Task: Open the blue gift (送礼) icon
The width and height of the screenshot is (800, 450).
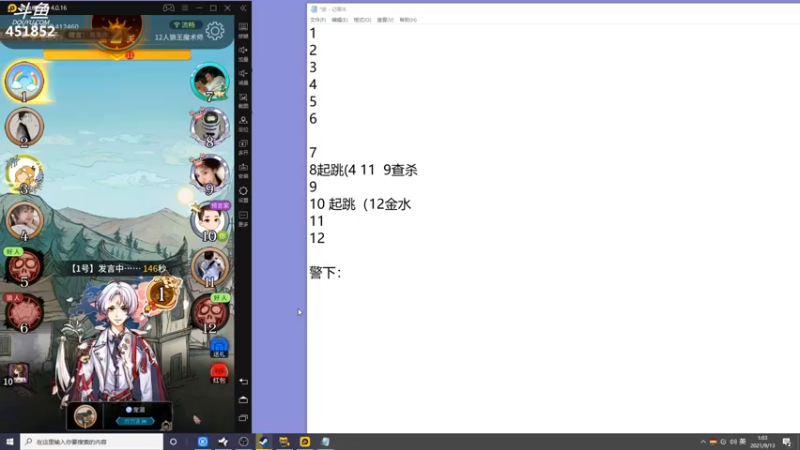Action: point(219,347)
